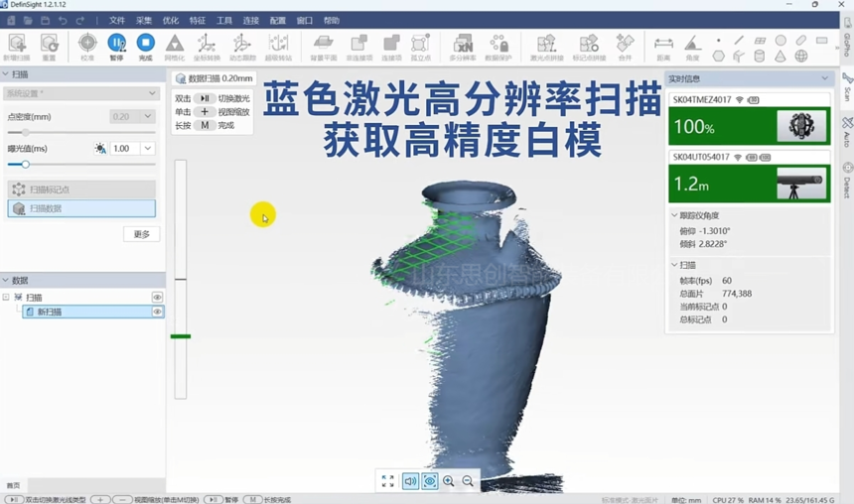This screenshot has width=854, height=504.
Task: Click the undo arrow in title toolbar
Action: [64, 21]
